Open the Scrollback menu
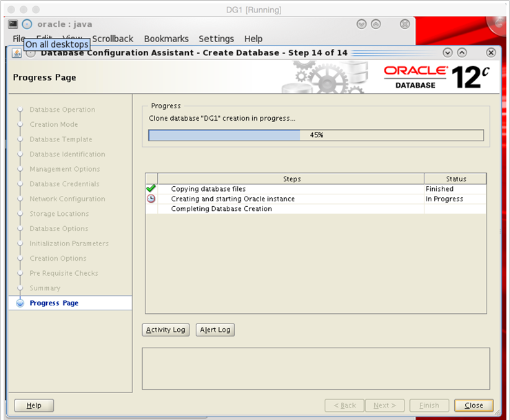Image resolution: width=510 pixels, height=420 pixels. [112, 39]
